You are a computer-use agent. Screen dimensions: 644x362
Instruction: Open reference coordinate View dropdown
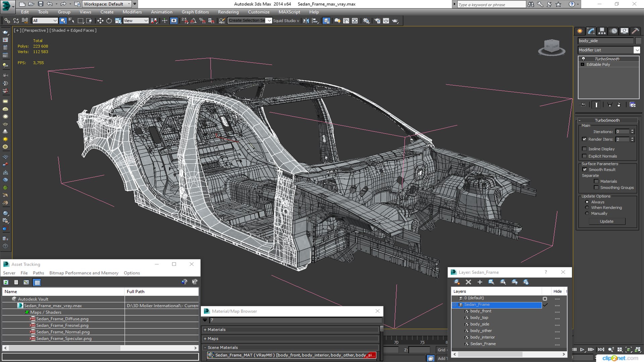[136, 21]
